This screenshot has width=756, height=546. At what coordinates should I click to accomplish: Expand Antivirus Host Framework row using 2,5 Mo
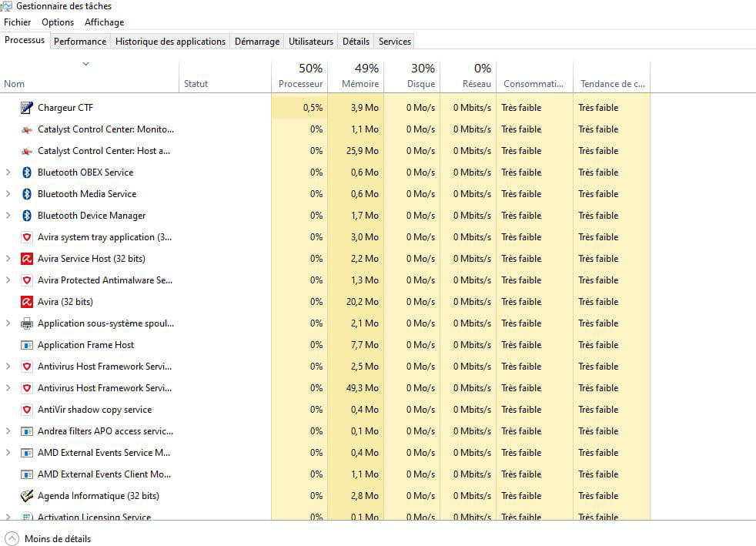click(x=8, y=367)
